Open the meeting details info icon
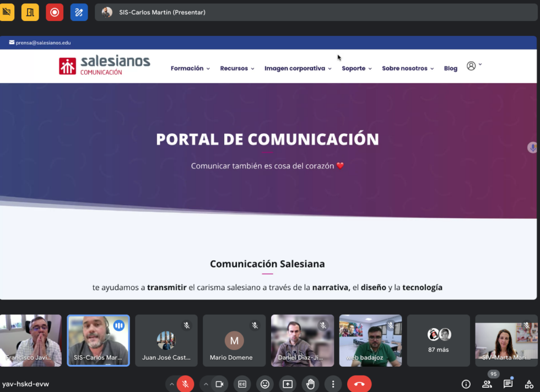The height and width of the screenshot is (392, 540). (x=466, y=384)
